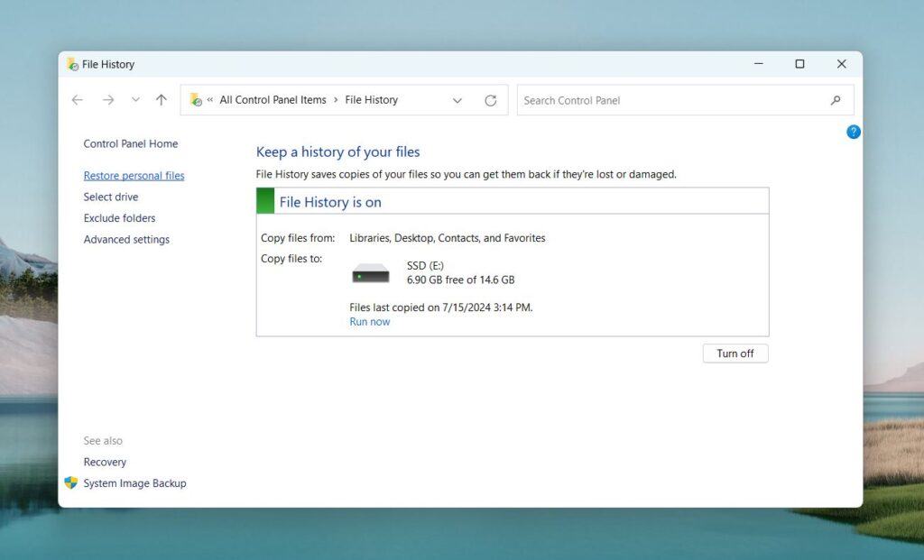Select File History in the breadcrumb bar
This screenshot has width=924, height=560.
[x=370, y=99]
